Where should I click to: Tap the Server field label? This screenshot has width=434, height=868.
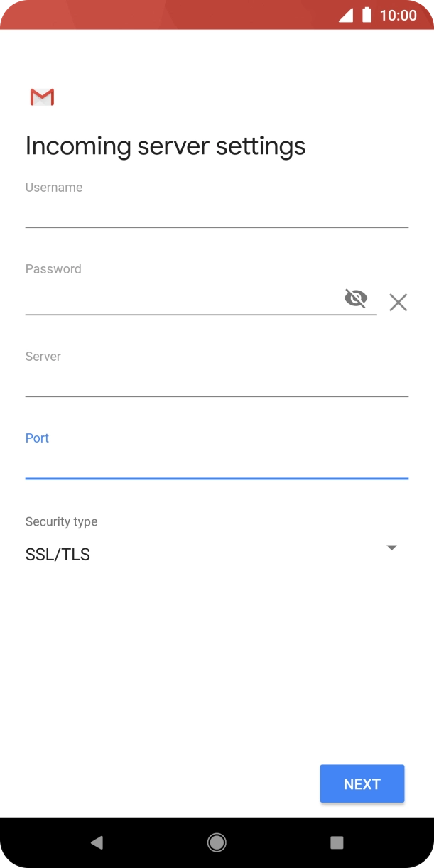pyautogui.click(x=43, y=357)
